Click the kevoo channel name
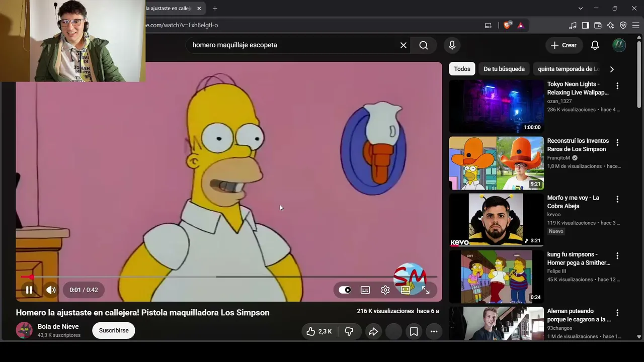 pyautogui.click(x=554, y=215)
